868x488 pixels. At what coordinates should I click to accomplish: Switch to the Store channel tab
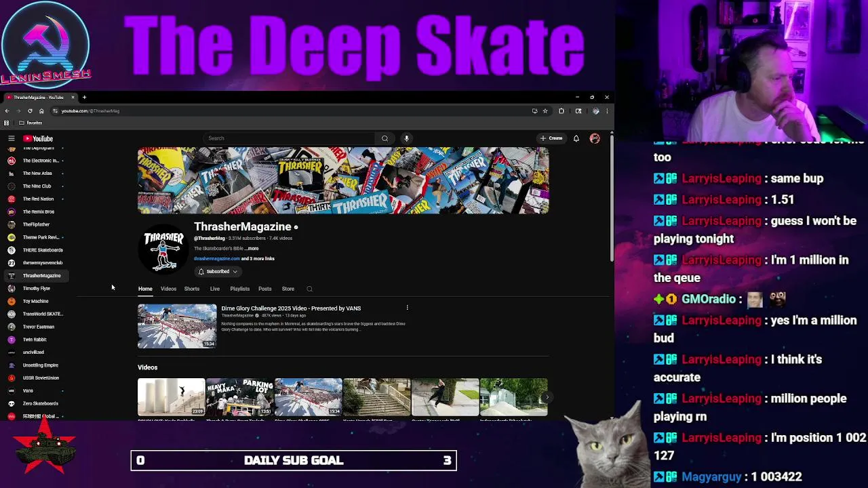pyautogui.click(x=288, y=289)
